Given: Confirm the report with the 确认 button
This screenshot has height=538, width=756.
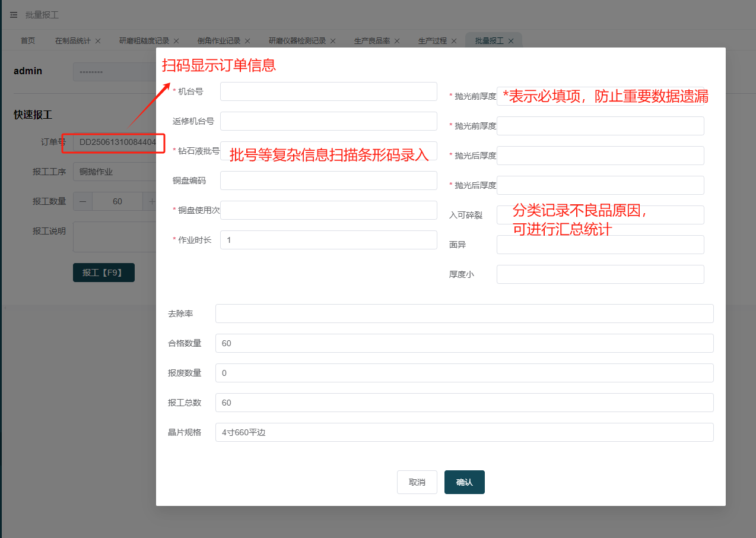Looking at the screenshot, I should (464, 482).
